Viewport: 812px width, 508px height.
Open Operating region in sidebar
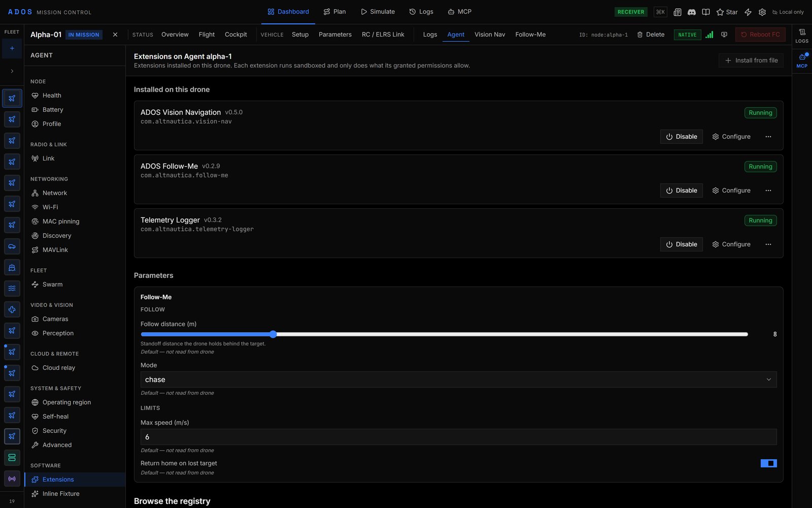[75, 402]
